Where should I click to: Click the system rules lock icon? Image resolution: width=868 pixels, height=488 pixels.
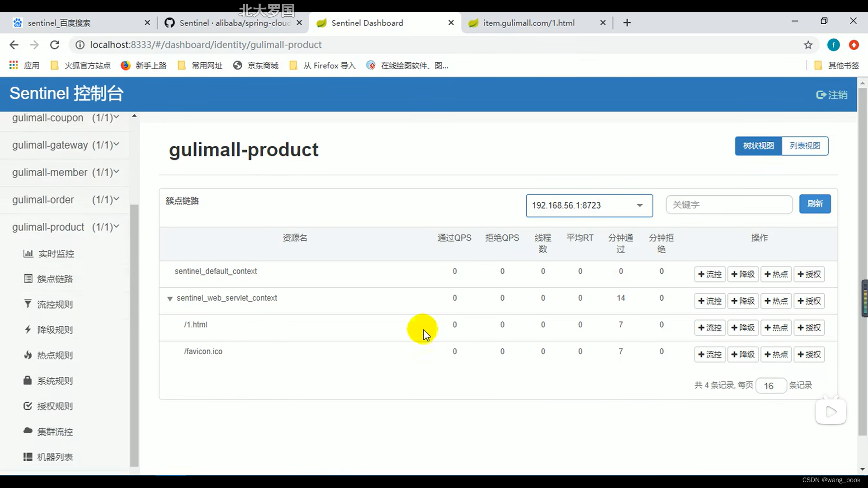[28, 380]
